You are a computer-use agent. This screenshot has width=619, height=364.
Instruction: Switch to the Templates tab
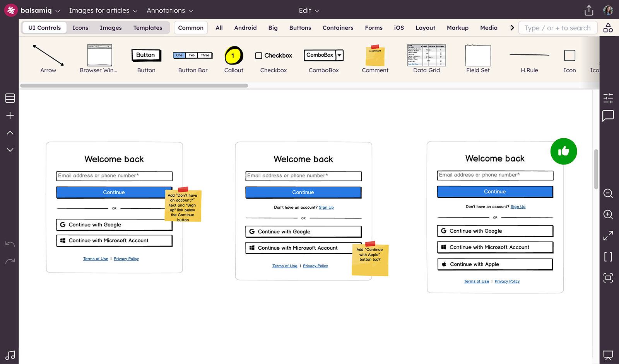point(148,27)
